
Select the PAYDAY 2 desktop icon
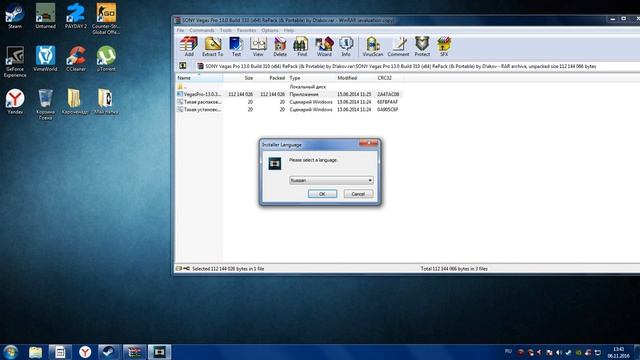[76, 16]
